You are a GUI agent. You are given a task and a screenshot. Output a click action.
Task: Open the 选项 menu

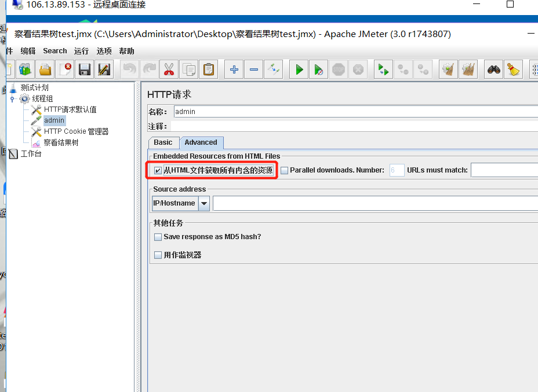104,51
